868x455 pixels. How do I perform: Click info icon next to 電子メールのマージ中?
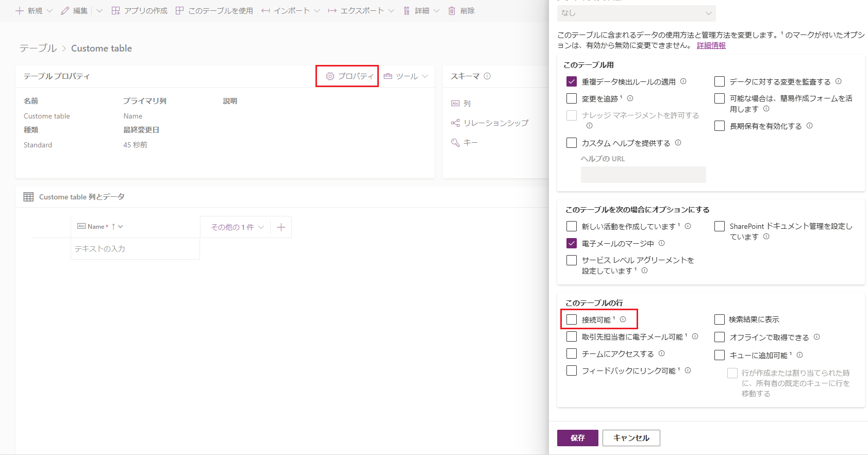pyautogui.click(x=661, y=243)
